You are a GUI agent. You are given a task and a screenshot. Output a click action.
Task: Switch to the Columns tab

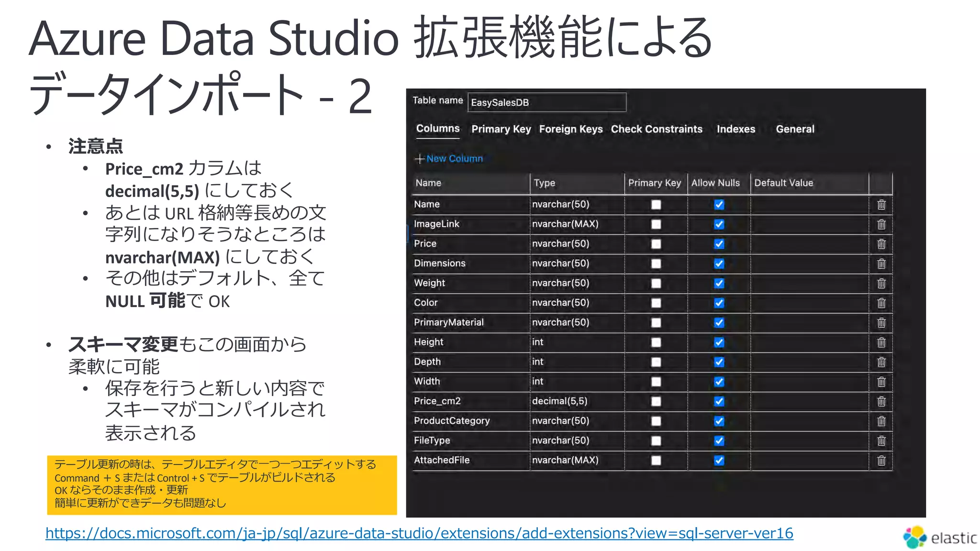(x=438, y=129)
